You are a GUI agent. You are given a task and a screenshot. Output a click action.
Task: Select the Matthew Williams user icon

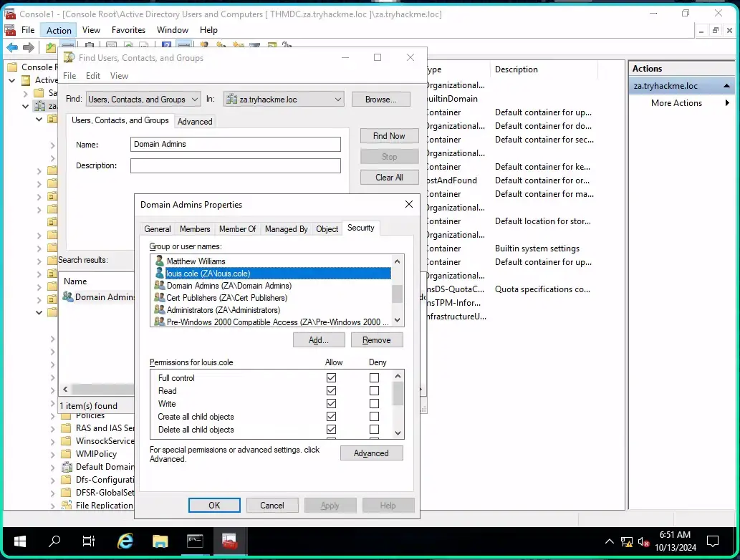[160, 261]
